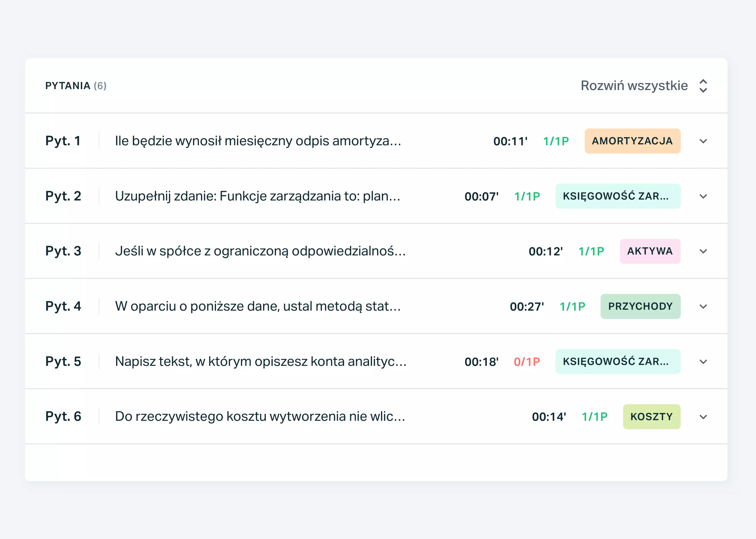Expand question Pyt. 6 chevron
The height and width of the screenshot is (539, 756).
tap(703, 417)
